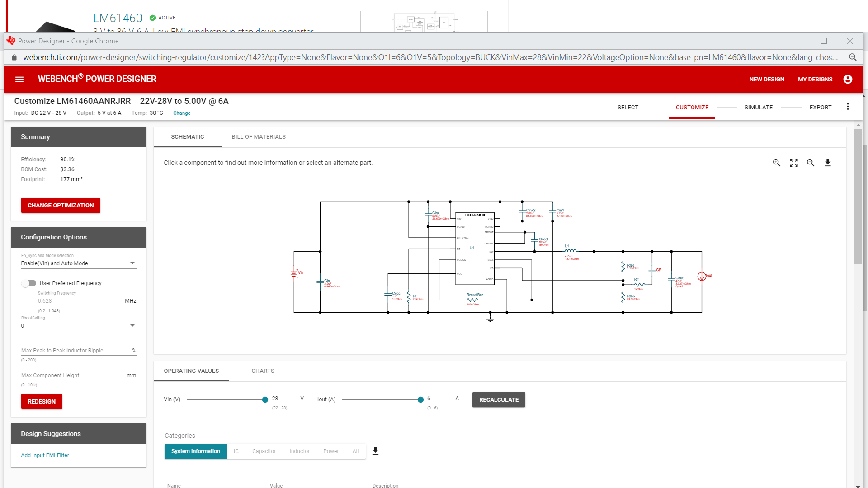The height and width of the screenshot is (488, 868).
Task: Select the LM61460RJR U1 chip
Action: 475,249
